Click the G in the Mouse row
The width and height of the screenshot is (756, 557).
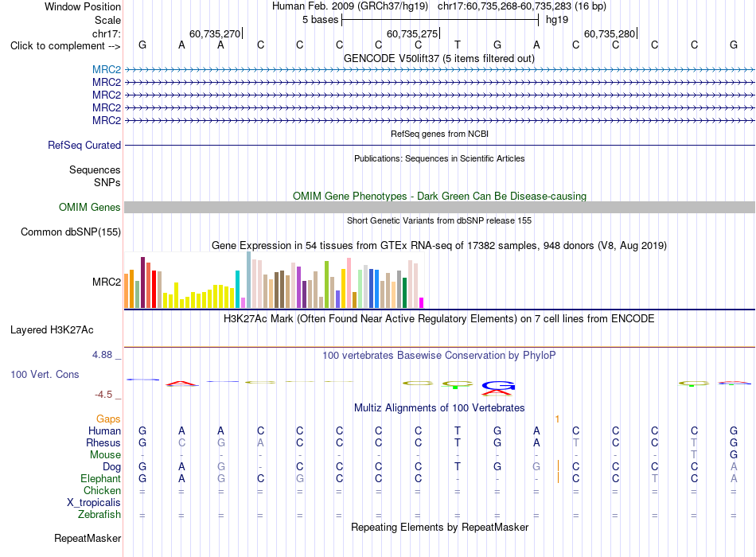point(734,455)
